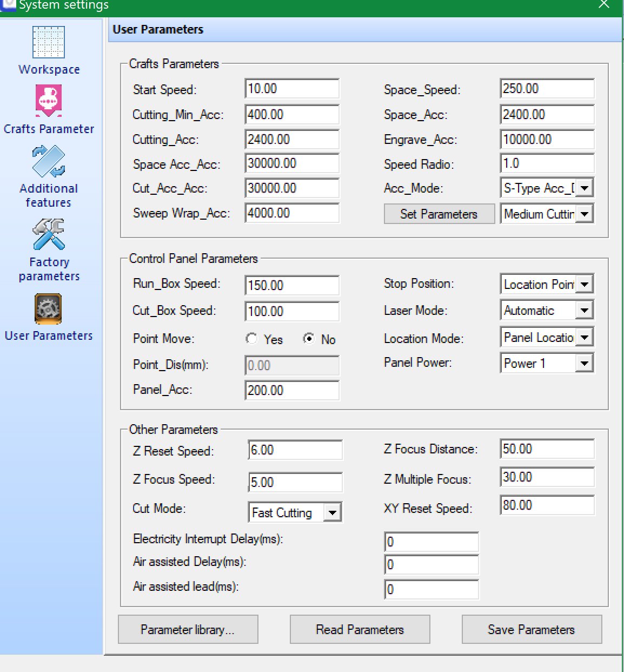Close the System settings window
624x672 pixels.
(x=604, y=5)
